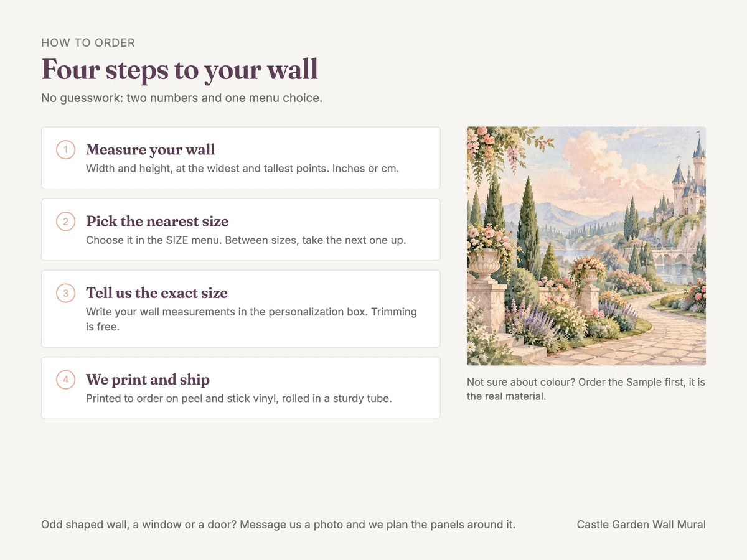The height and width of the screenshot is (560, 747).
Task: Click the personalization box instruction text
Action: [x=251, y=319]
